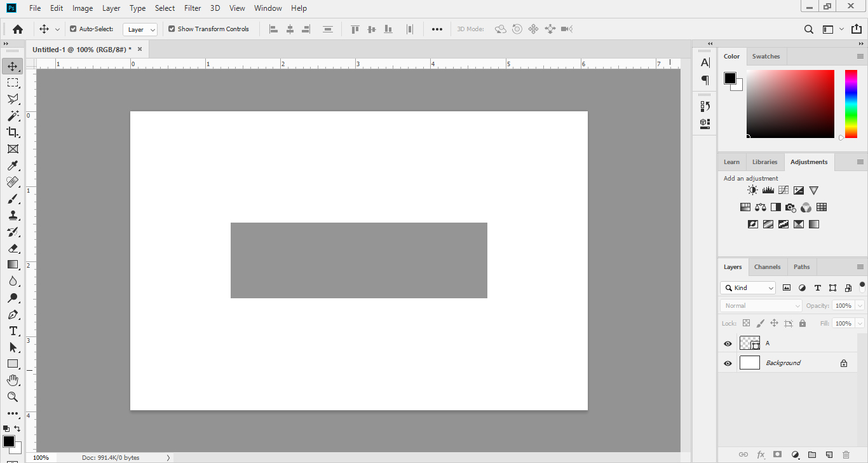868x463 pixels.
Task: Open the Fill slider dropdown arrow
Action: point(860,324)
